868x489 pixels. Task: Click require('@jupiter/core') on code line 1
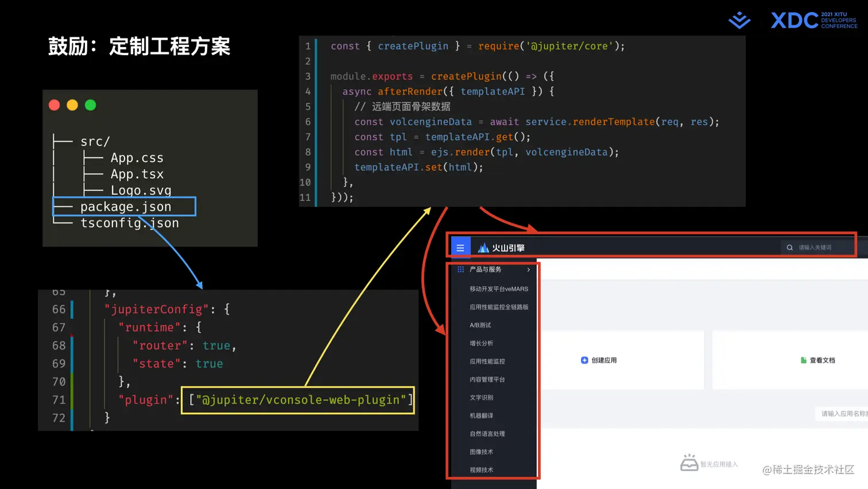click(x=548, y=46)
